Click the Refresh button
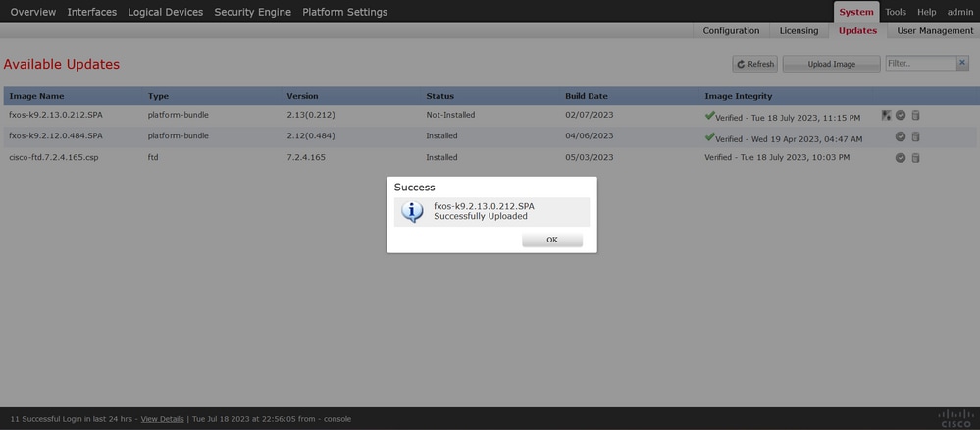The height and width of the screenshot is (430, 980). pyautogui.click(x=755, y=64)
